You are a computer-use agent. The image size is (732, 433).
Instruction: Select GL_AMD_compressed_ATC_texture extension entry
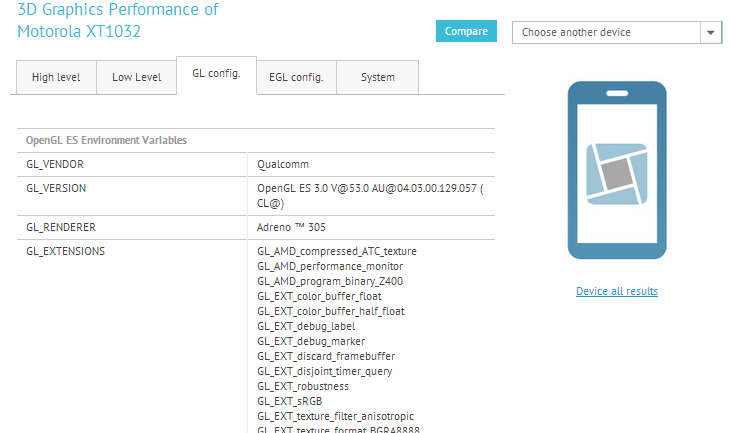[x=337, y=251]
